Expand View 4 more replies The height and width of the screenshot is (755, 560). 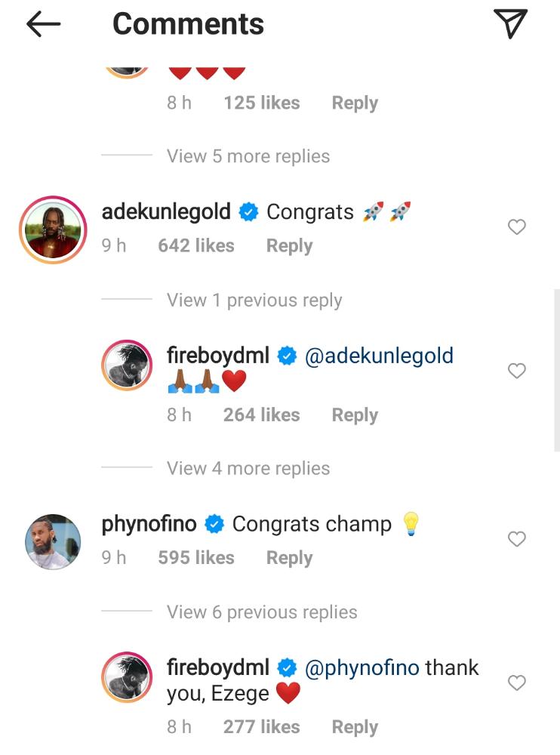pos(248,469)
